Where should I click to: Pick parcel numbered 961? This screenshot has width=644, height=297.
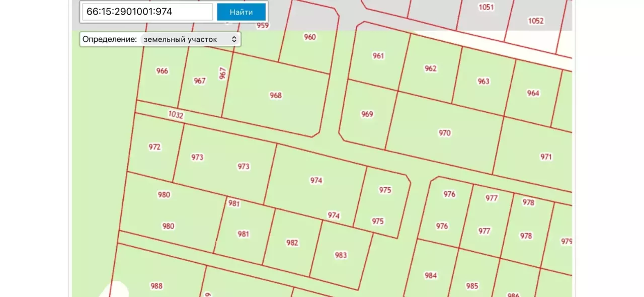pos(378,56)
